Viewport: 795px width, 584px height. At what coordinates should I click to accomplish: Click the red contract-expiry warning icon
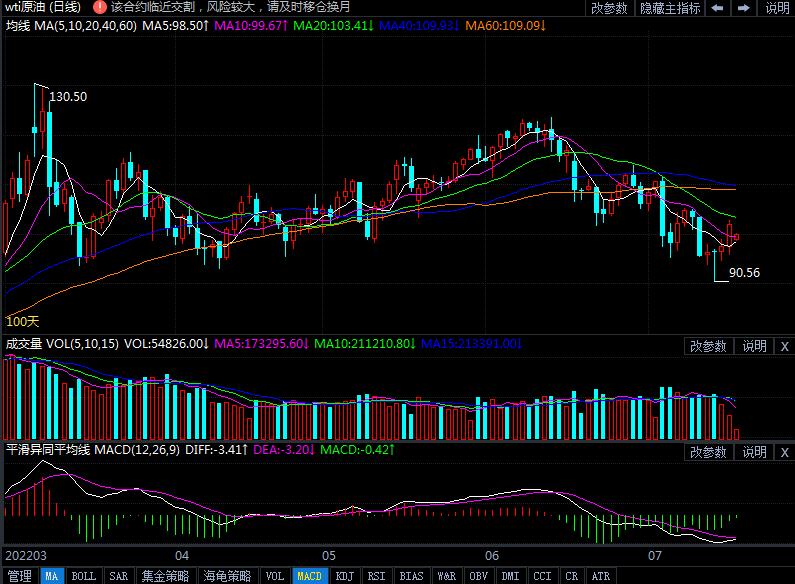[x=100, y=7]
